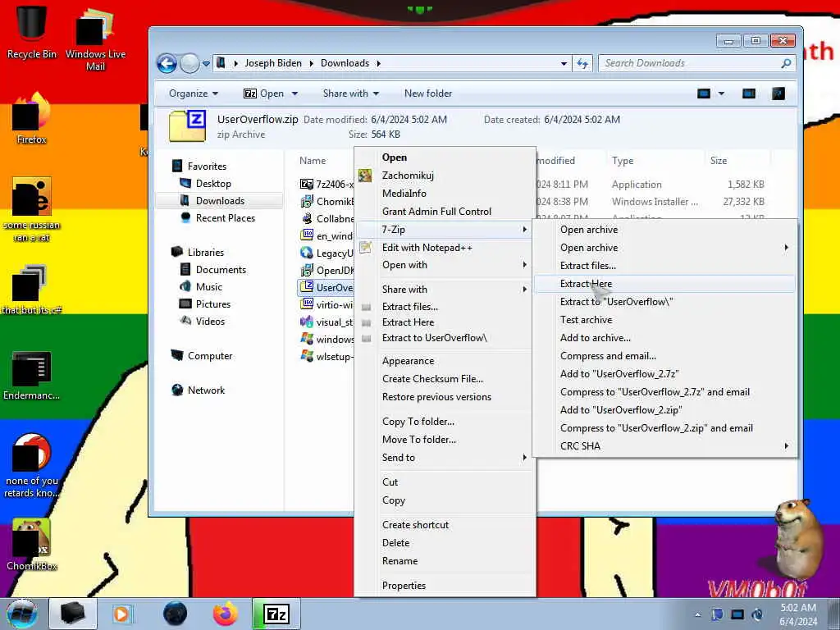Choose Create Checksum File...

[x=444, y=379]
